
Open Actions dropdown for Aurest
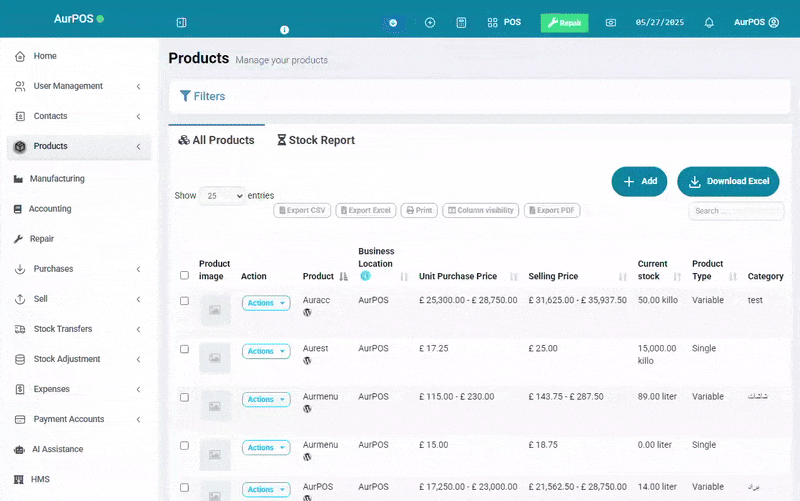click(x=266, y=352)
